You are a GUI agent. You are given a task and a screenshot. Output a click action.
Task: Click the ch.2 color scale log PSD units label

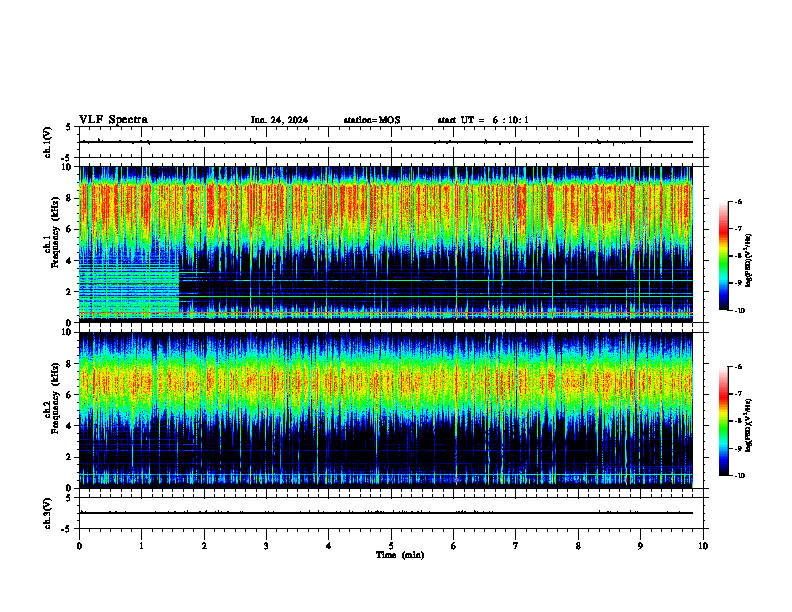click(749, 425)
